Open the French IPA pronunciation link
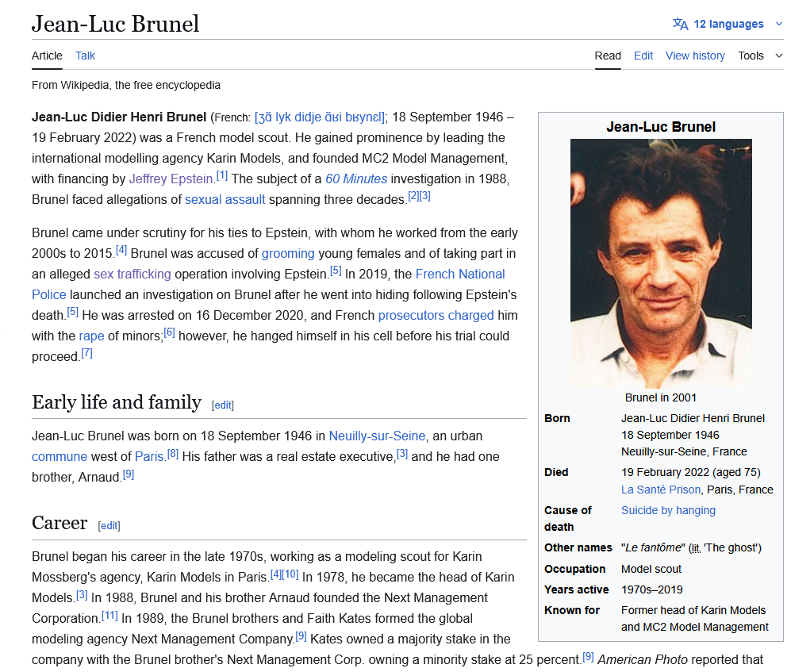Screen dimensions: 791x672 (320, 117)
